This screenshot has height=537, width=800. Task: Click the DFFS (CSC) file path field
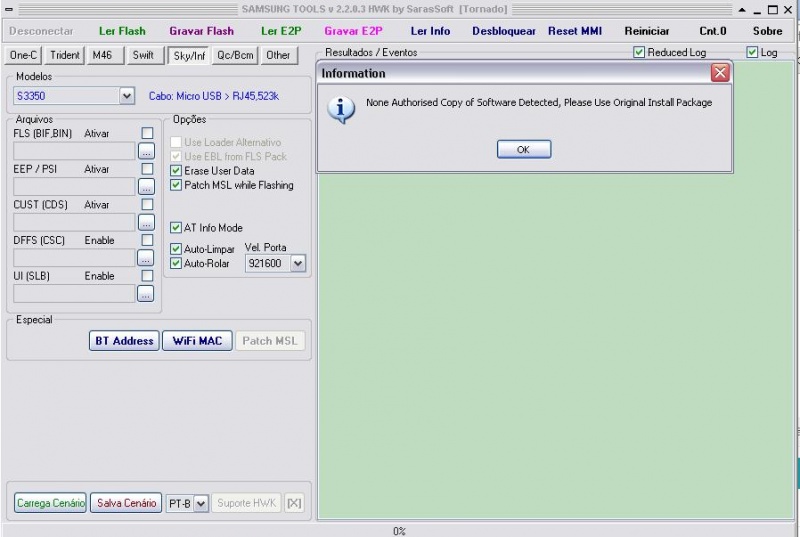(x=74, y=258)
